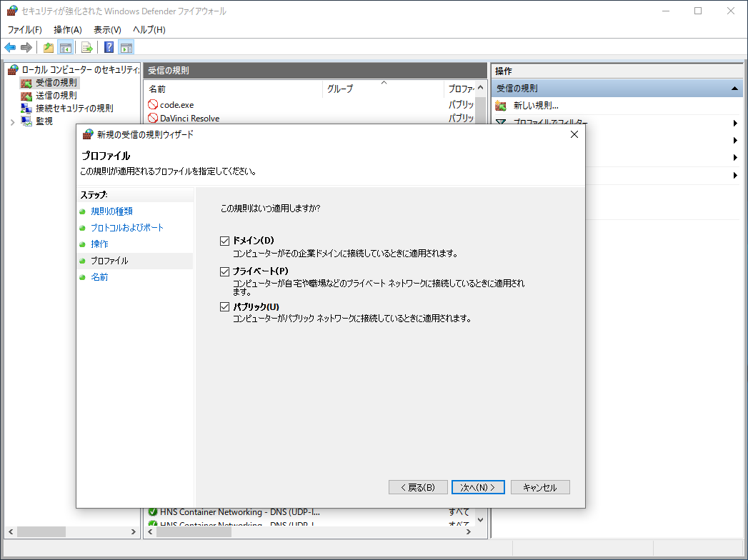Disable the プライベート(P) profile checkbox
748x560 pixels.
(224, 271)
